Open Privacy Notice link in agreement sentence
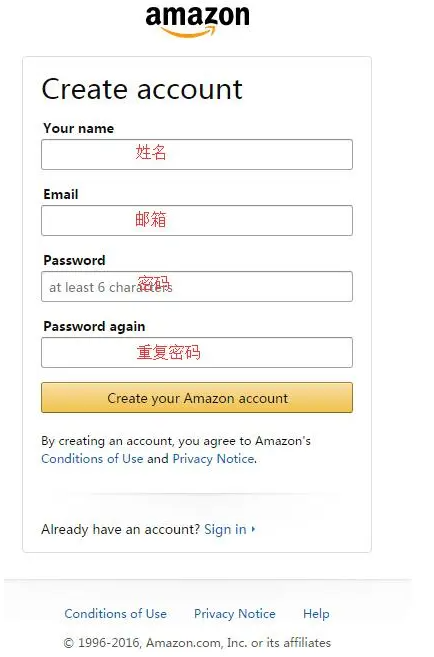Screen dimensions: 434x657 point(214,459)
